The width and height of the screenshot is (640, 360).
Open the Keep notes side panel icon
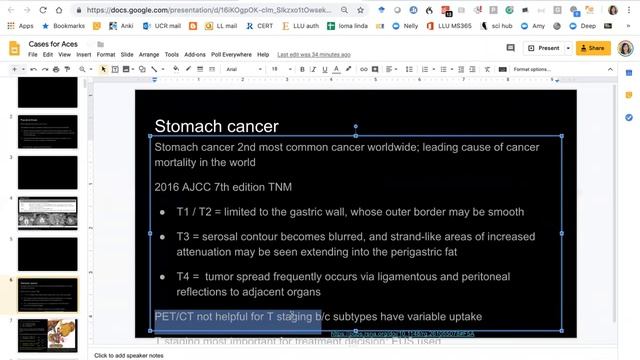[629, 95]
